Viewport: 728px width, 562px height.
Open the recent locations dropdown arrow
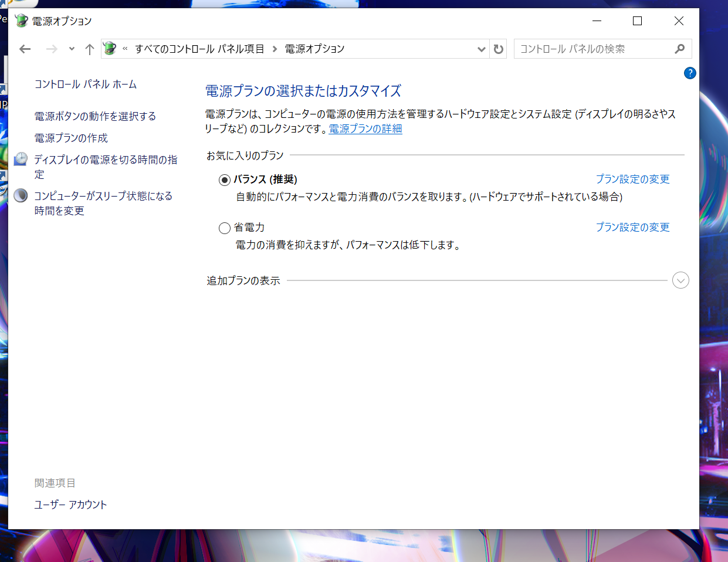click(x=72, y=49)
